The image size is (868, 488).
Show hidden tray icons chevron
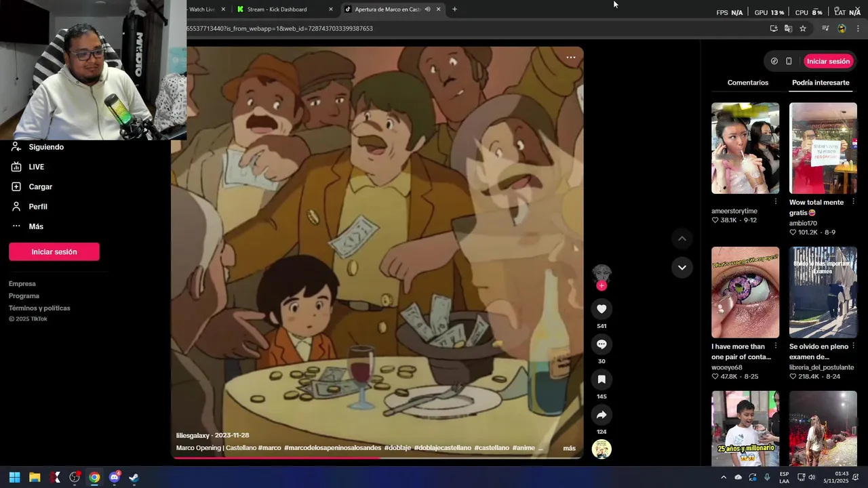pos(724,477)
